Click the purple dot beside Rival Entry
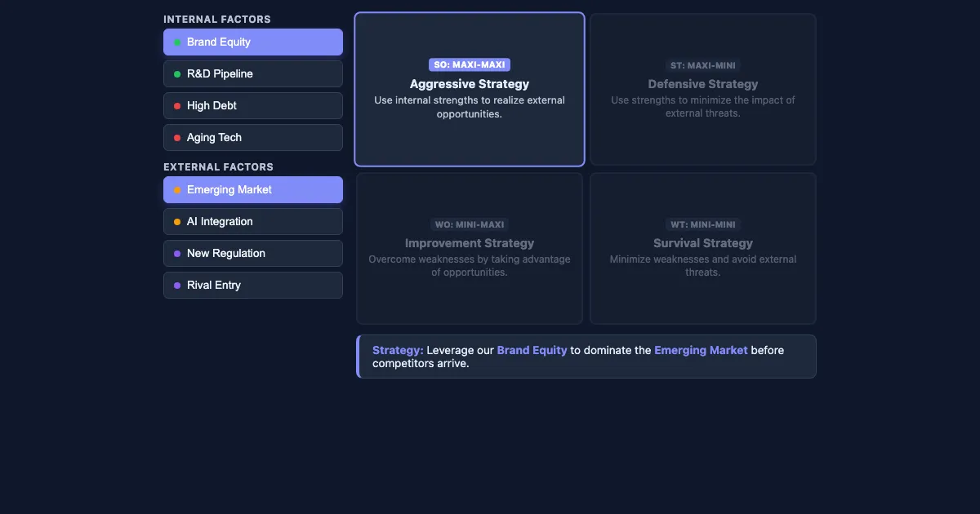Image resolution: width=980 pixels, height=514 pixels. [x=177, y=286]
